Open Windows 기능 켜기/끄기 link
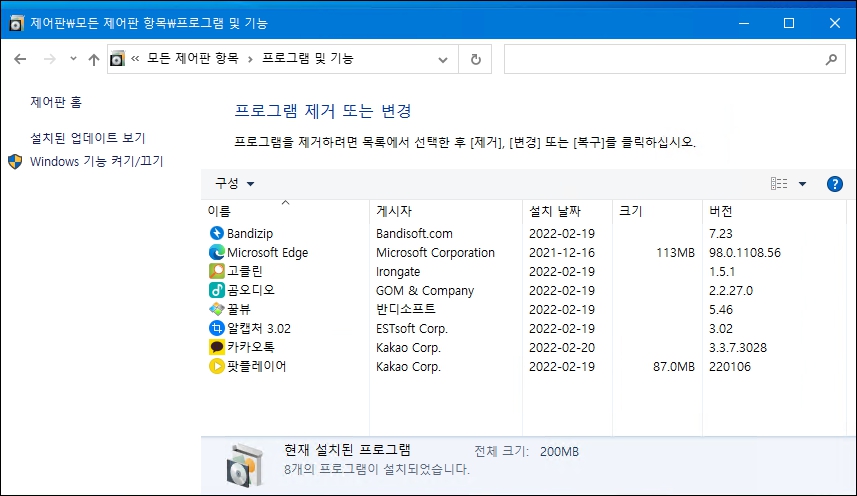Image resolution: width=857 pixels, height=496 pixels. coord(97,161)
